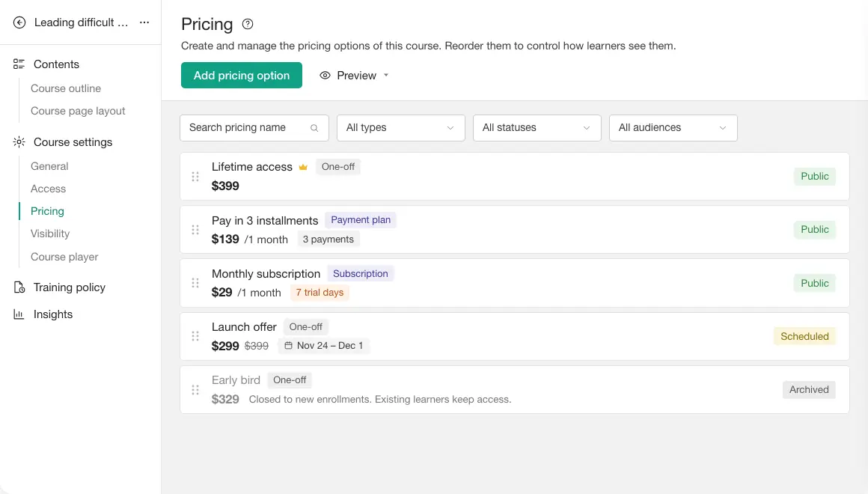The image size is (868, 494).
Task: Open the Monthly subscription option
Action: point(514,283)
